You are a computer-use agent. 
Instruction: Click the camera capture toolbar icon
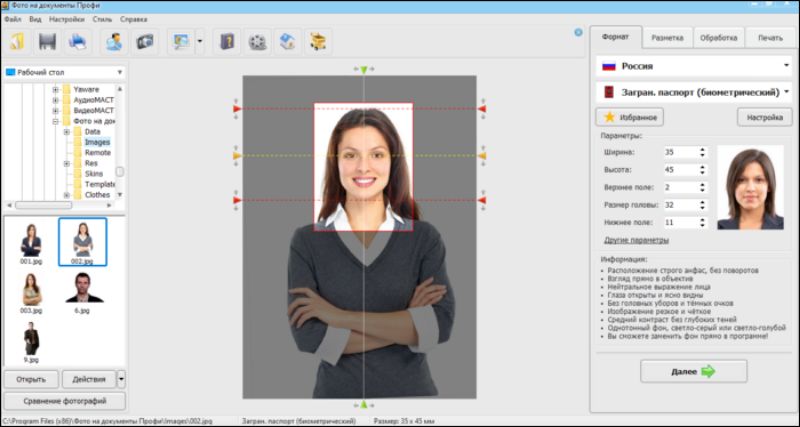click(x=146, y=42)
